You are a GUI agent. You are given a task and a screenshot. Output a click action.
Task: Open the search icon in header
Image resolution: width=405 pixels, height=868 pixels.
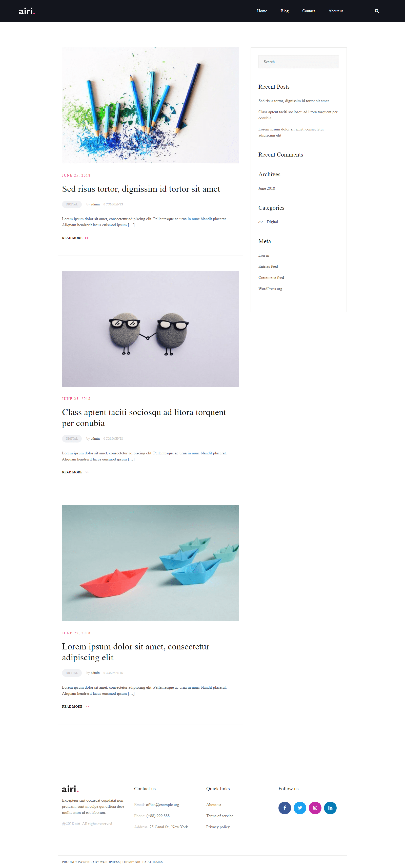tap(377, 11)
